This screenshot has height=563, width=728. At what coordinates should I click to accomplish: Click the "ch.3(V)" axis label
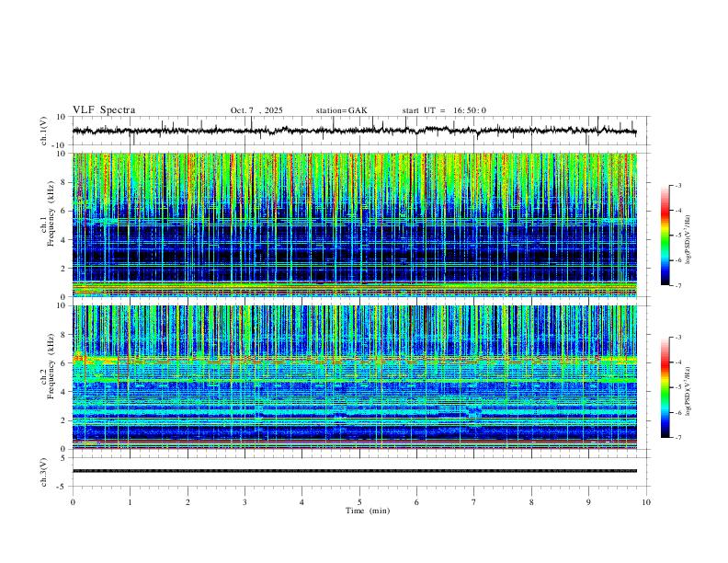(x=44, y=472)
